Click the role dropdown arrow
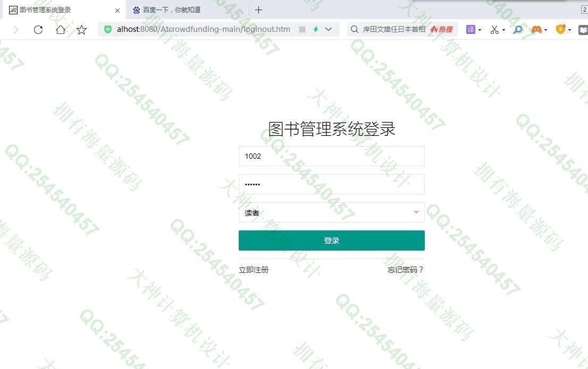This screenshot has height=369, width=588. tap(416, 212)
